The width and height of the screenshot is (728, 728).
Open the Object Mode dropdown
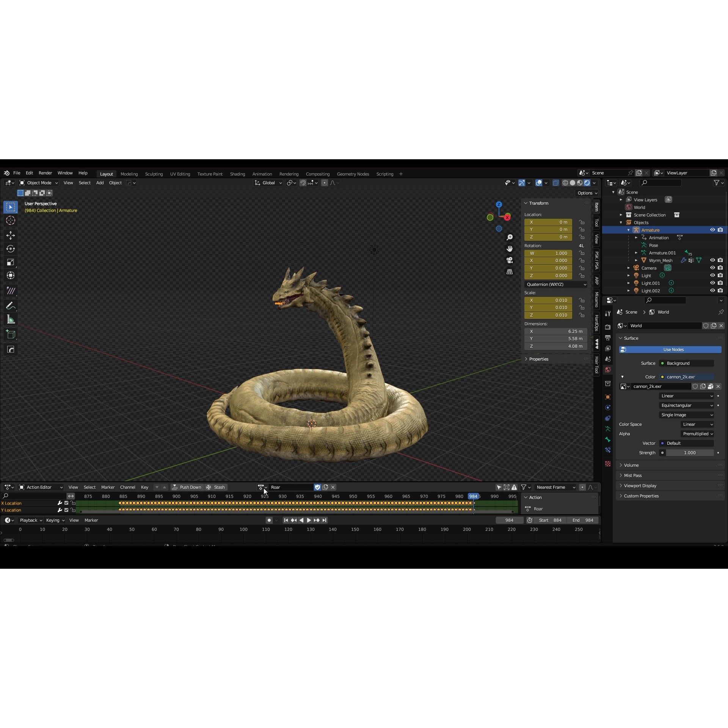[38, 182]
